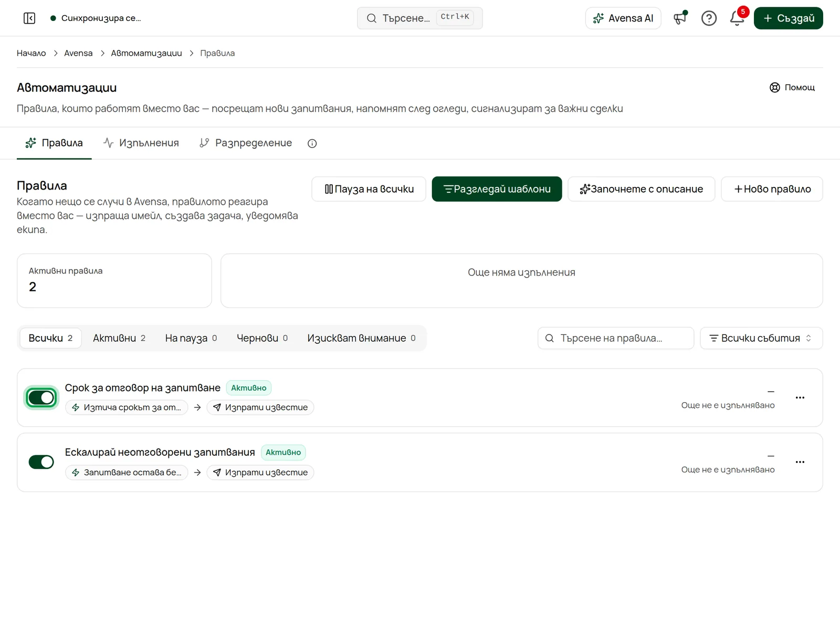Focus the global Търсене search field
The height and width of the screenshot is (630, 840).
tap(419, 18)
